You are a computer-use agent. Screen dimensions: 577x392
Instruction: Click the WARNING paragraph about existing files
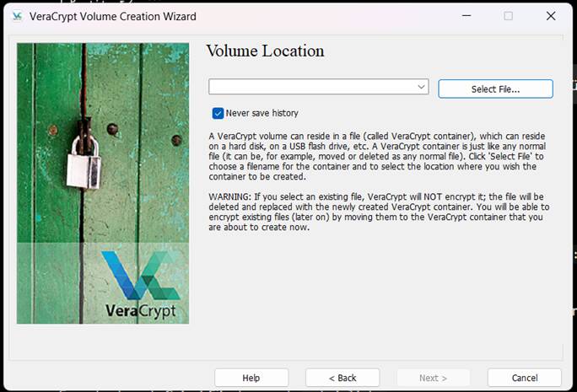[379, 212]
